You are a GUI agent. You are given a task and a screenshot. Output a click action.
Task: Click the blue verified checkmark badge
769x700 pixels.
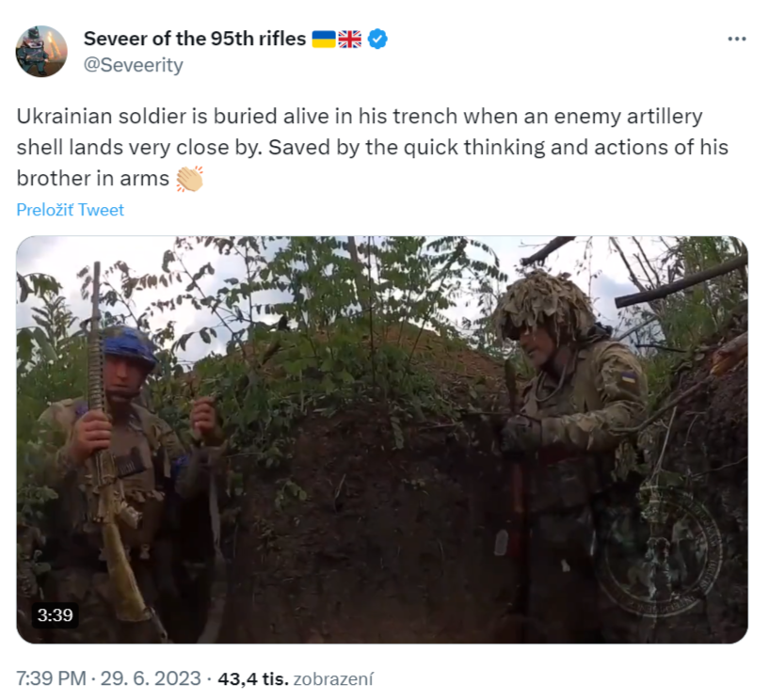tap(377, 39)
